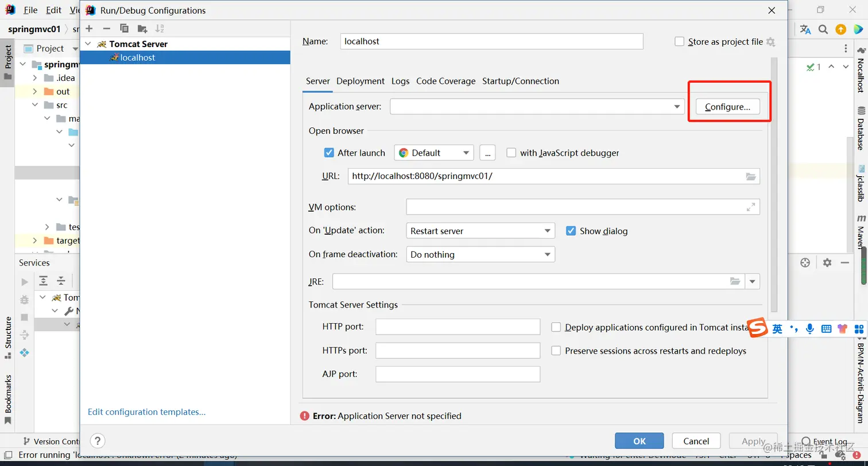The height and width of the screenshot is (466, 868).
Task: Remove configuration with minus icon
Action: pyautogui.click(x=106, y=28)
